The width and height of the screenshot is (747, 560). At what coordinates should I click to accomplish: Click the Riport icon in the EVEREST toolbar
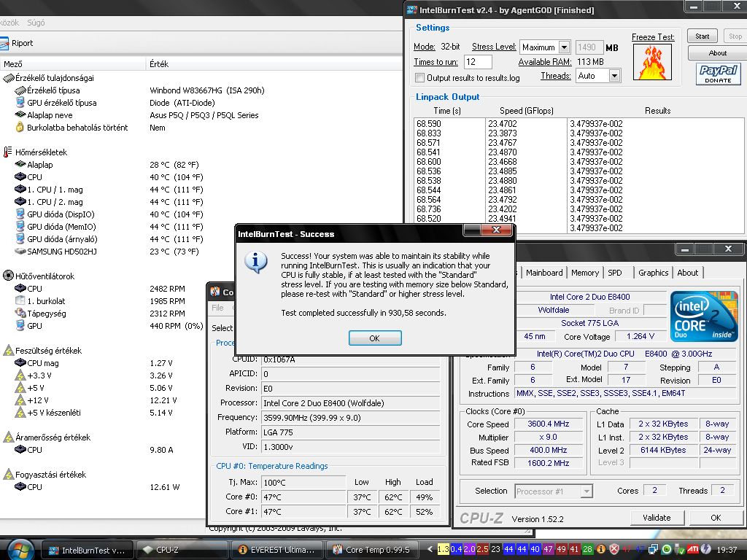[4, 43]
